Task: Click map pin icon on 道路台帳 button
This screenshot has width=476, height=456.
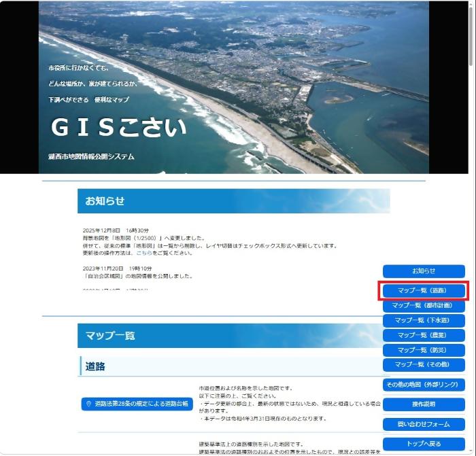Action: click(x=88, y=404)
